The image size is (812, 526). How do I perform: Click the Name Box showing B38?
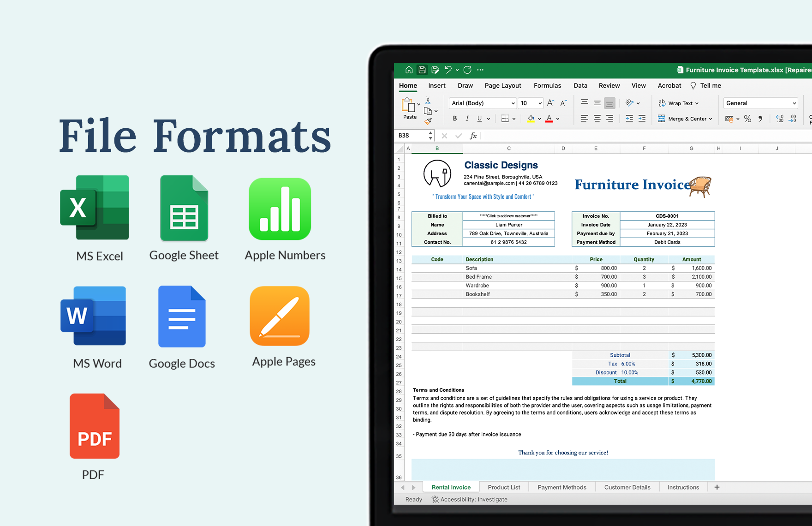click(412, 136)
